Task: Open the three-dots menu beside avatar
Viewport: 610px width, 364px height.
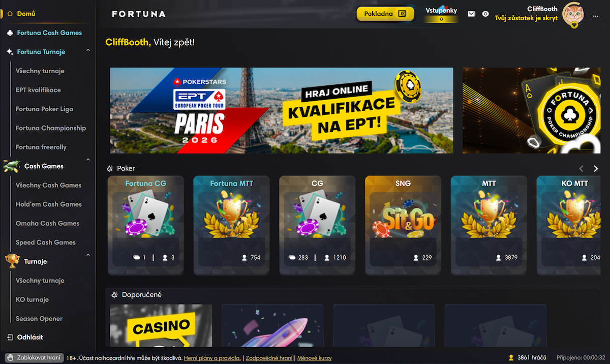Action: click(x=596, y=16)
